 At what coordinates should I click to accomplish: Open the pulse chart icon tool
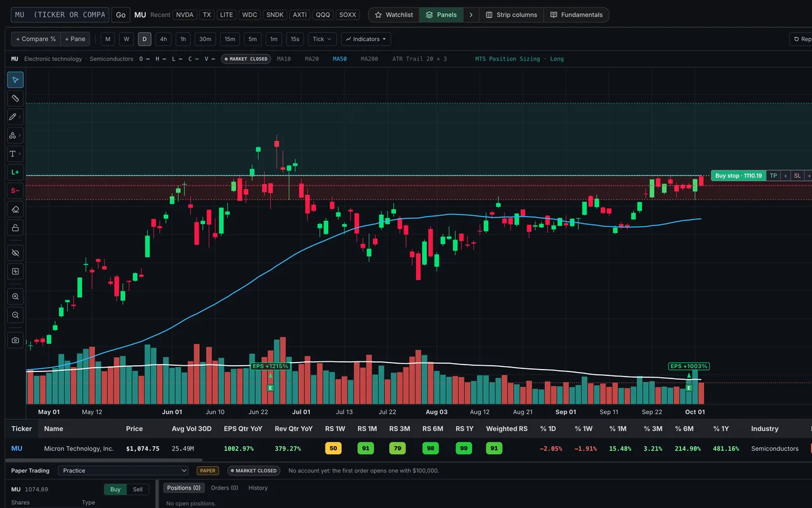pyautogui.click(x=15, y=271)
